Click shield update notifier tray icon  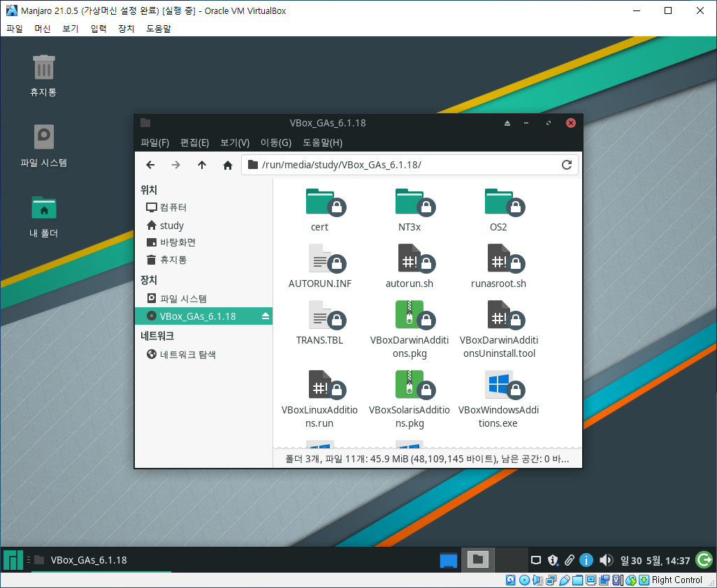click(553, 560)
